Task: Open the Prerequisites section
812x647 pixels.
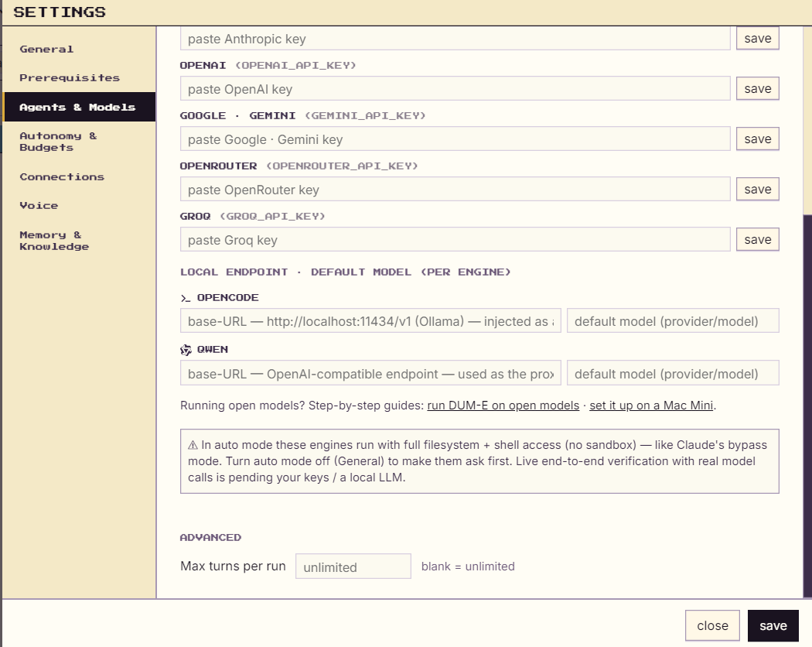Action: [x=70, y=77]
